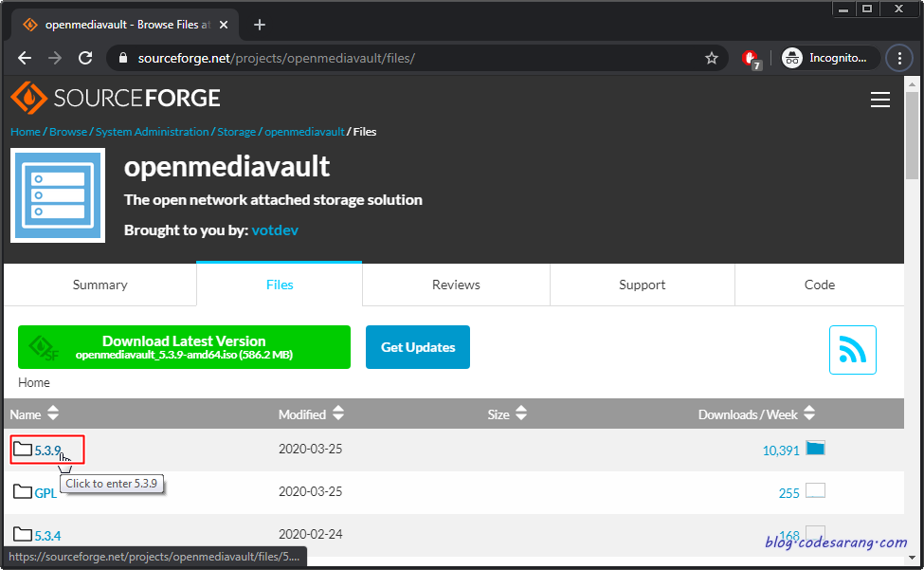Click the download stats box for GPL

pyautogui.click(x=816, y=490)
